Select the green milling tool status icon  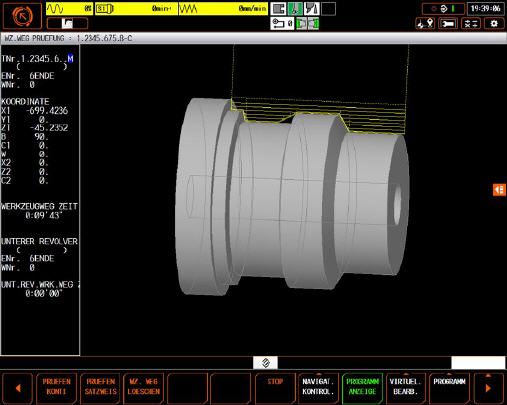pos(295,9)
